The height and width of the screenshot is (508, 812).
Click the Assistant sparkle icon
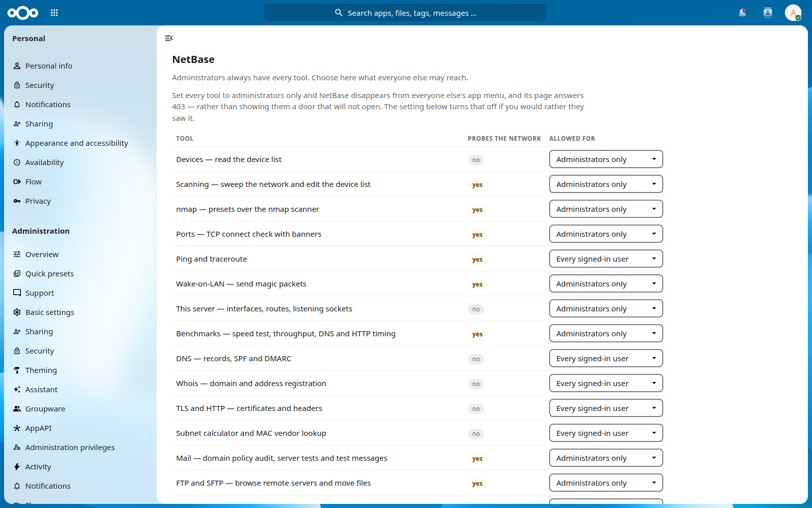pos(17,390)
